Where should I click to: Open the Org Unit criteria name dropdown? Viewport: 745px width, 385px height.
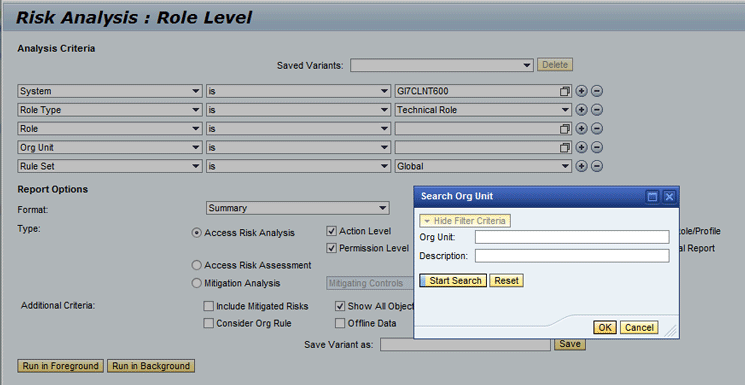(196, 147)
